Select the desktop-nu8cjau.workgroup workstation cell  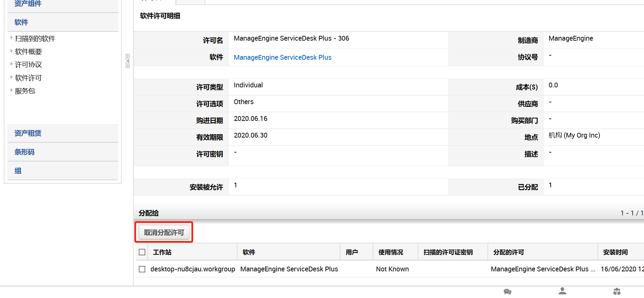193,269
